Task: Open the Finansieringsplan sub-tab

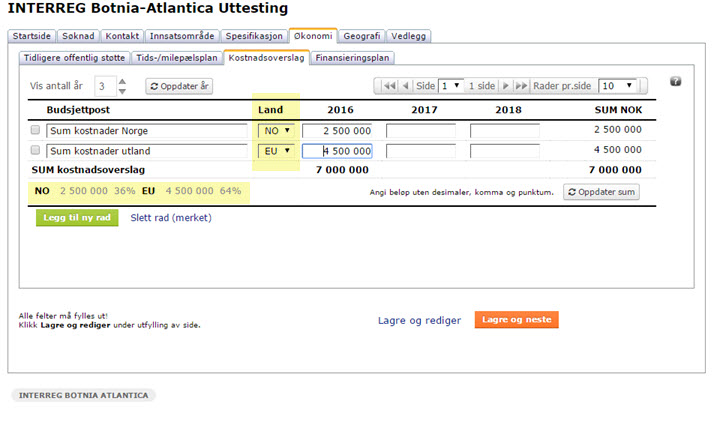Action: coord(353,58)
